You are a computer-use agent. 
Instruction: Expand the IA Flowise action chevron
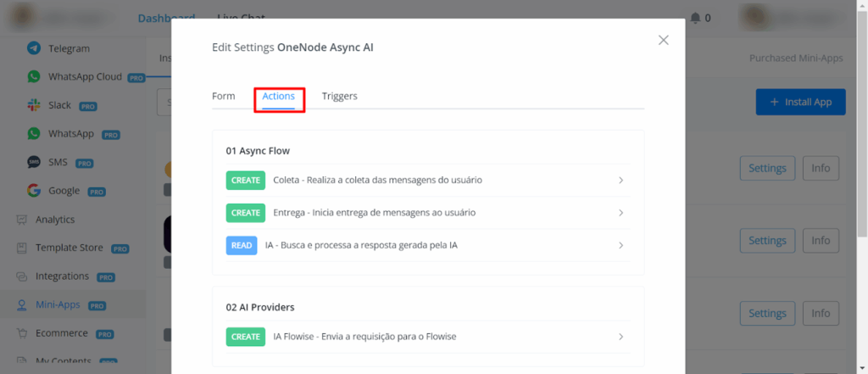click(620, 337)
